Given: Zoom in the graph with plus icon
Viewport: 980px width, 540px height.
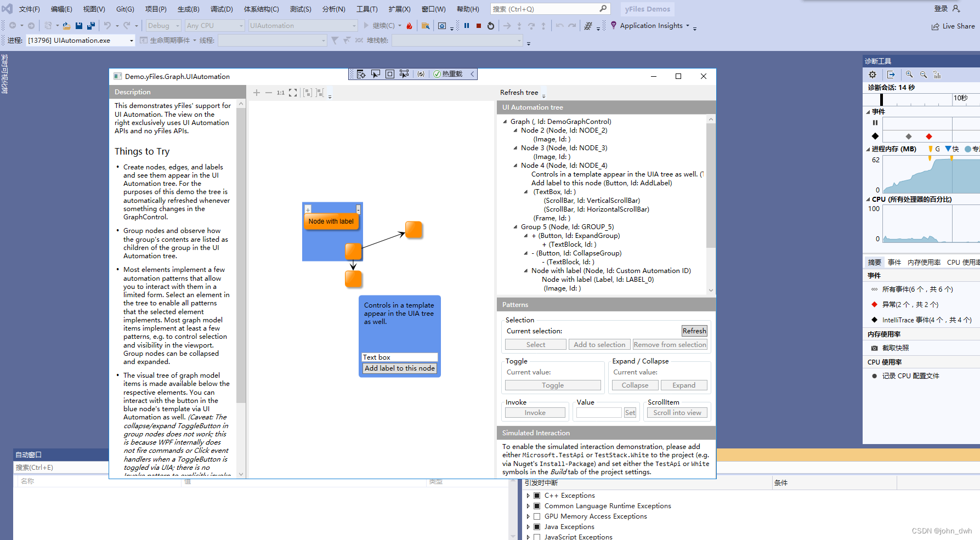Looking at the screenshot, I should 256,93.
